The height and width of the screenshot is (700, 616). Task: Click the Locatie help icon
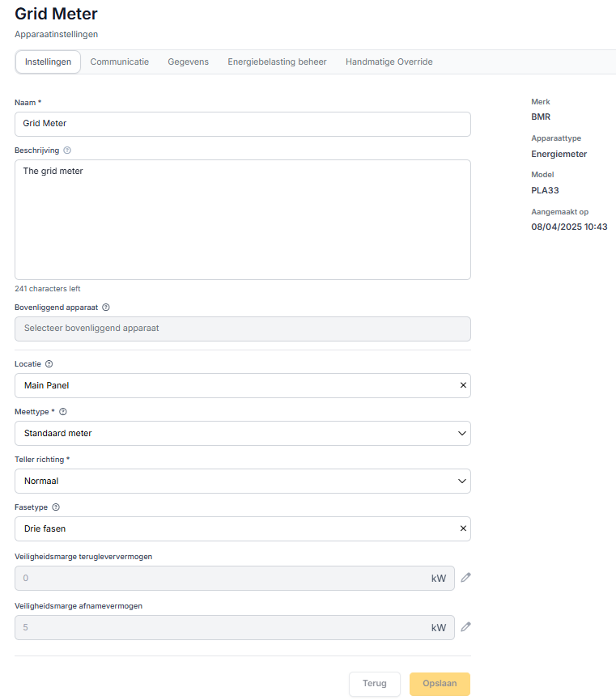coord(49,364)
